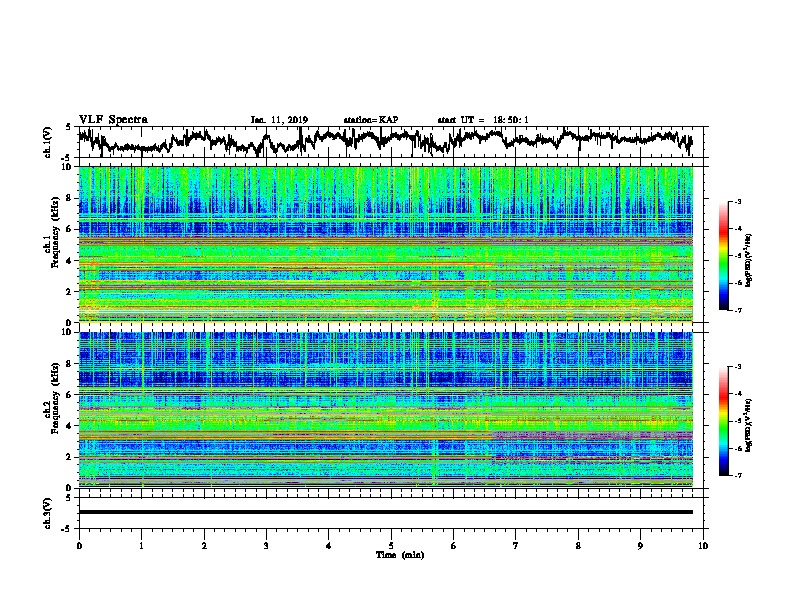Click the "VLF Spectra" plot title
792x612 pixels.
(x=113, y=120)
